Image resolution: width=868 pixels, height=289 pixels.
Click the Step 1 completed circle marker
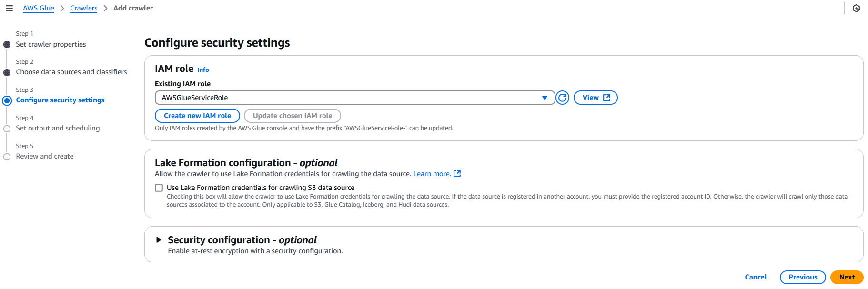point(7,45)
